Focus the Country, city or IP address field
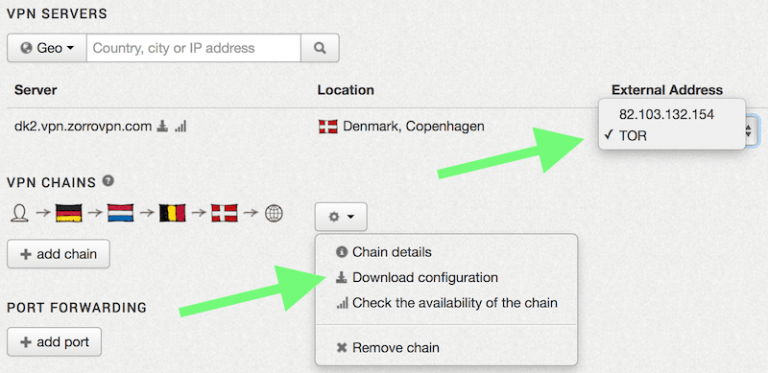This screenshot has height=373, width=768. tap(193, 48)
